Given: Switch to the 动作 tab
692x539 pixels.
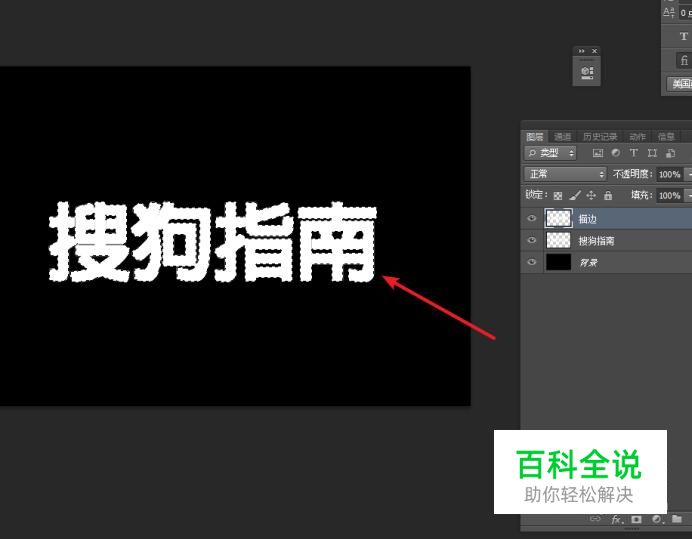Looking at the screenshot, I should pyautogui.click(x=638, y=136).
